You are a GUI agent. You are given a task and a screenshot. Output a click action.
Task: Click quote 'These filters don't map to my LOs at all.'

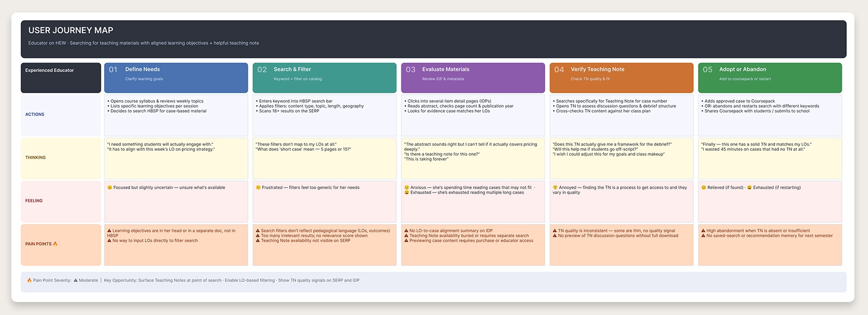tap(296, 145)
